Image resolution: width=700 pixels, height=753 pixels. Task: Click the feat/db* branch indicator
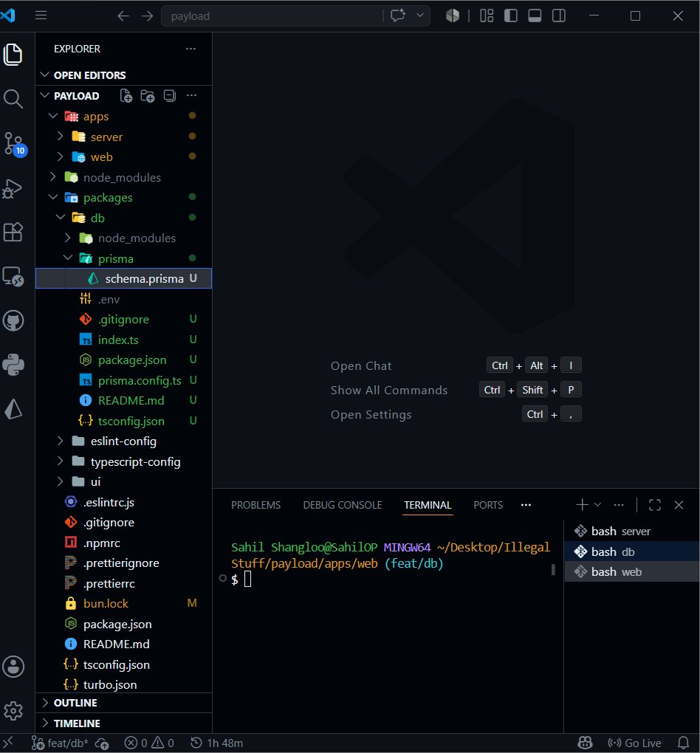point(60,743)
